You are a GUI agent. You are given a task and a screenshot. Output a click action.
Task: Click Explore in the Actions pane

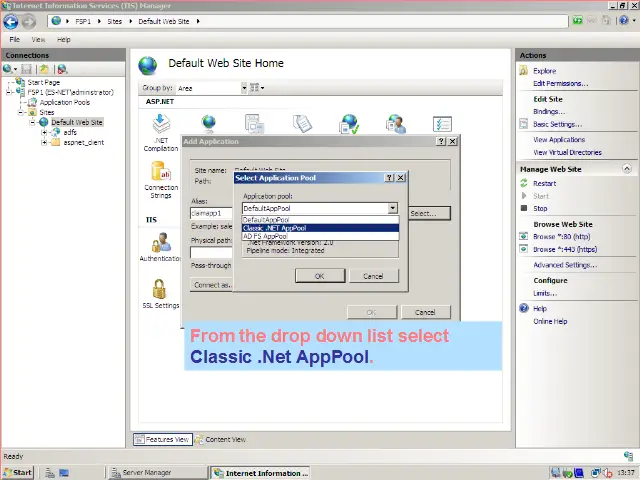(544, 71)
